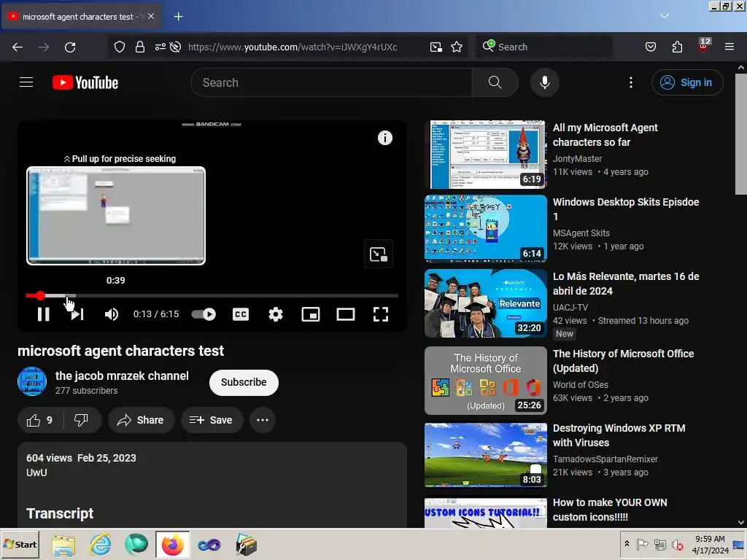Screen dimensions: 747x560
Task: Open the Windows Start menu
Action: click(x=20, y=544)
